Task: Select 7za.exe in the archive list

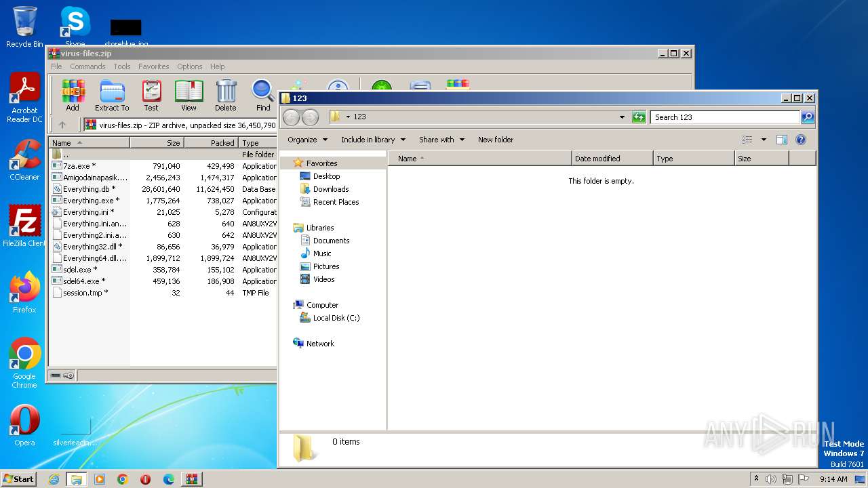Action: click(x=79, y=166)
